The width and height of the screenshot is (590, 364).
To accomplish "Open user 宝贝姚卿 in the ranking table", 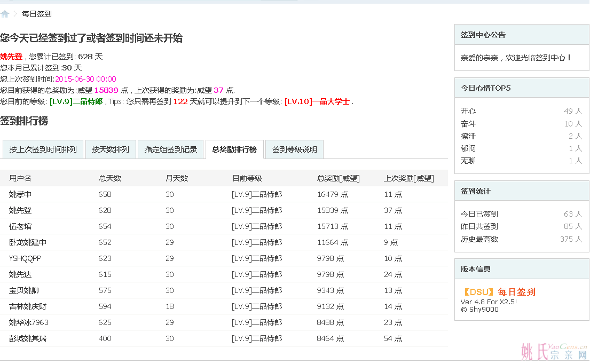I will click(x=24, y=290).
